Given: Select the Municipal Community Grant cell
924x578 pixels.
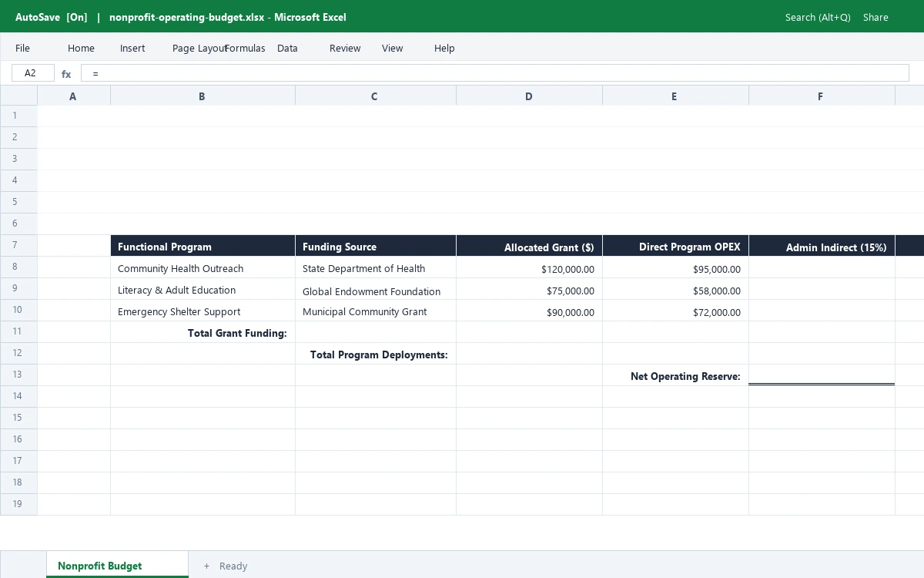Looking at the screenshot, I should tap(375, 311).
